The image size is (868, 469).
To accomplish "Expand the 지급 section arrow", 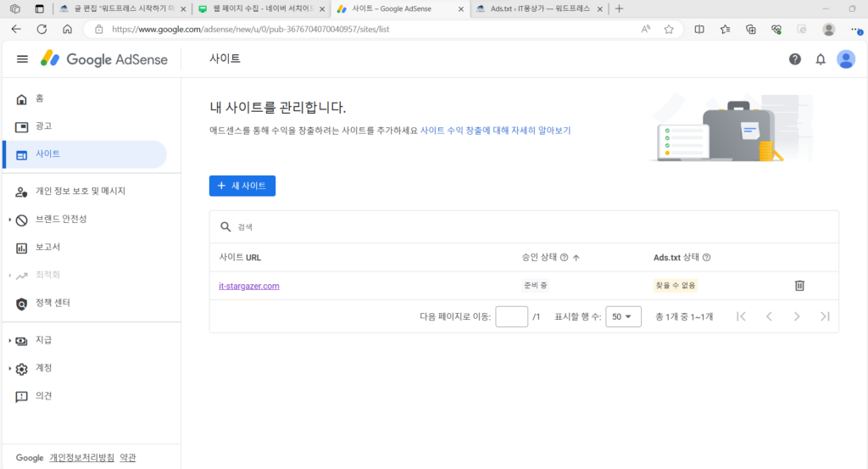I will click(10, 341).
